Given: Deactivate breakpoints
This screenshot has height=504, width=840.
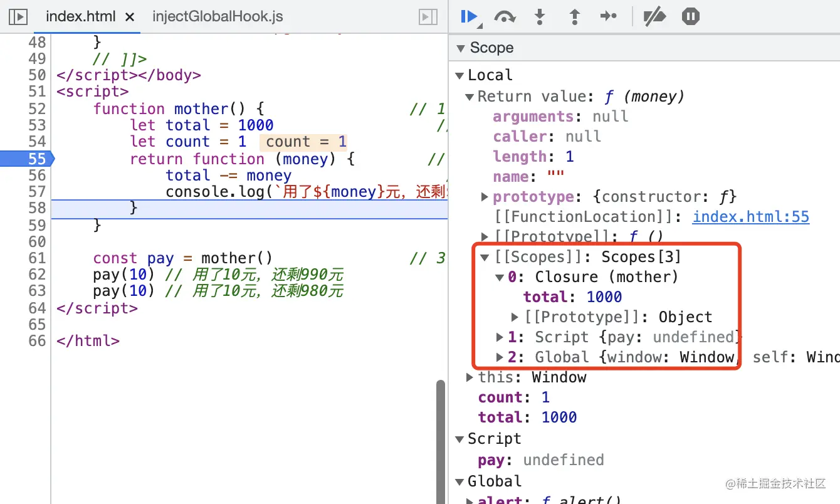Looking at the screenshot, I should [654, 17].
